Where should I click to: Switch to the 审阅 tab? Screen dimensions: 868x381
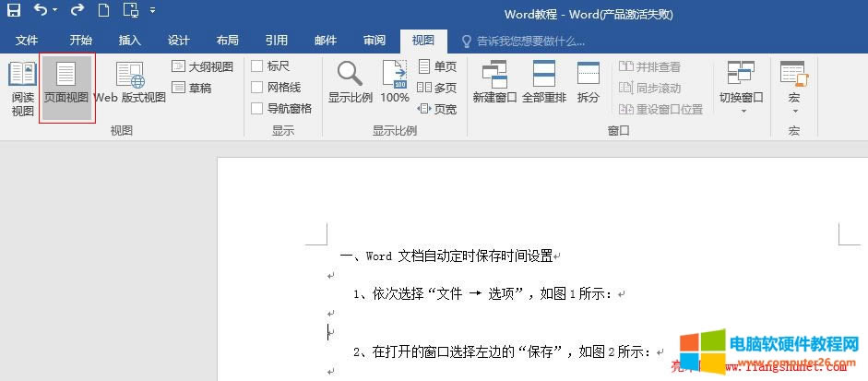[x=375, y=41]
